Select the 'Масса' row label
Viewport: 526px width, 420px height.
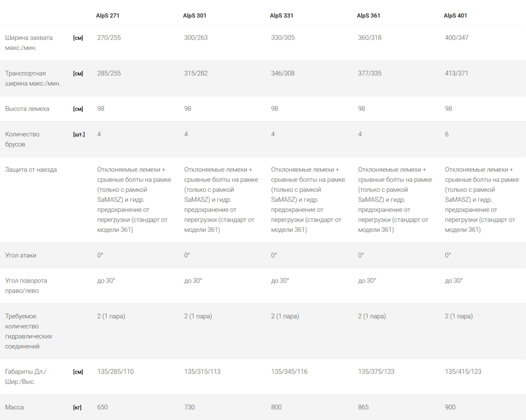point(14,407)
